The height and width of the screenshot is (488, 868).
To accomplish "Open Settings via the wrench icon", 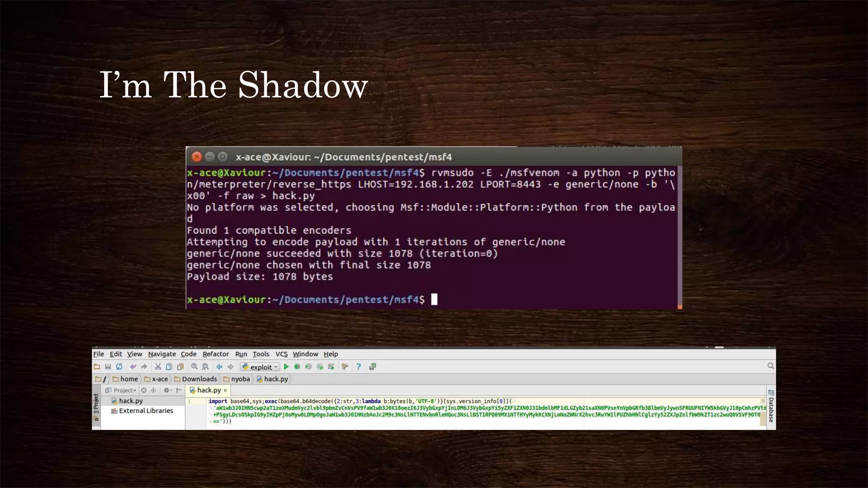I will 345,367.
